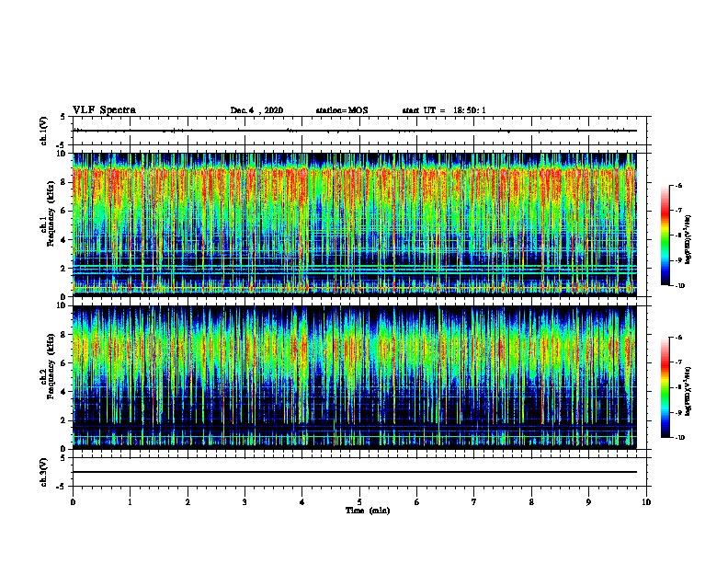Click the time axis tick label "9"

(x=588, y=501)
